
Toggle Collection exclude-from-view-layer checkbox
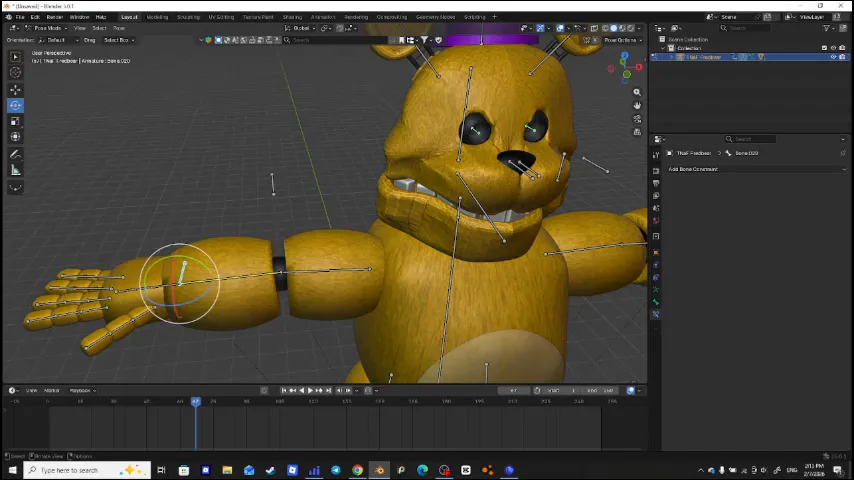click(824, 48)
